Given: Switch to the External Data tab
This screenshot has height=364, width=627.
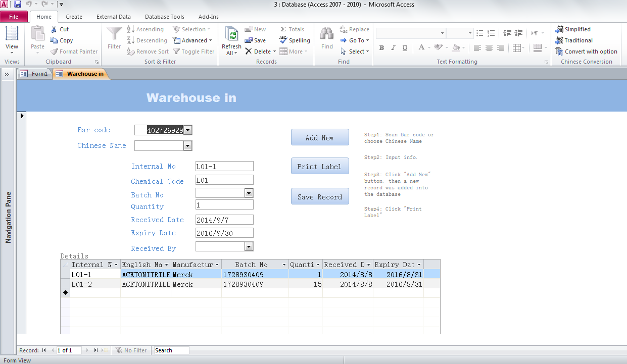Looking at the screenshot, I should [x=114, y=17].
